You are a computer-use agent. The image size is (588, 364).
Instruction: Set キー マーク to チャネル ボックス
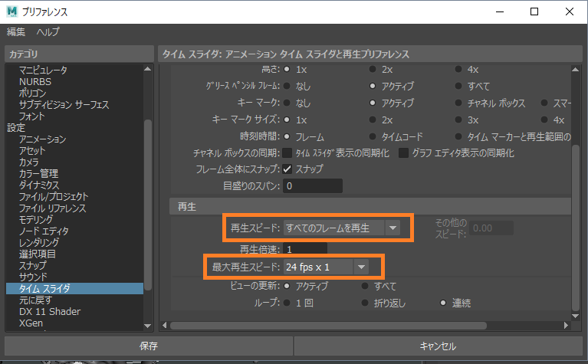(x=458, y=103)
